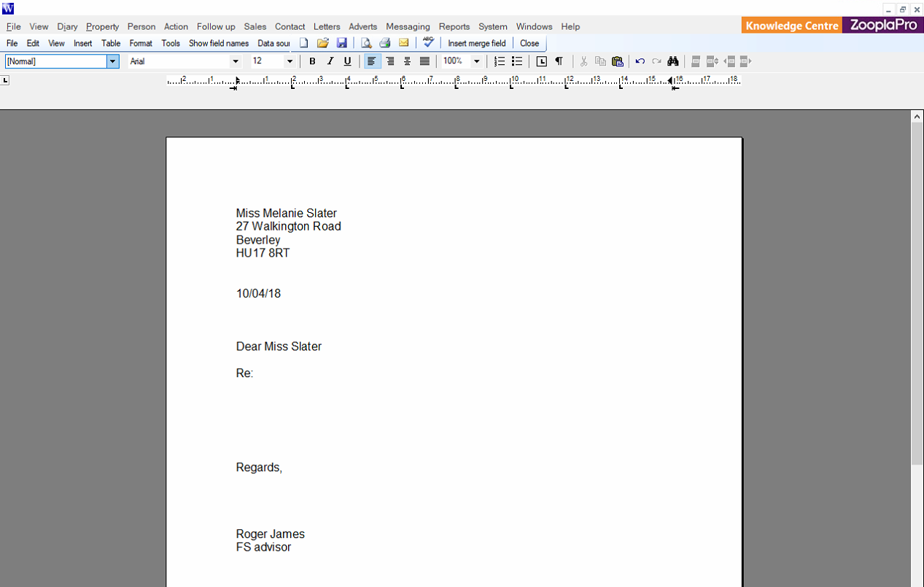Expand the Normal style dropdown
The width and height of the screenshot is (924, 587).
[113, 61]
